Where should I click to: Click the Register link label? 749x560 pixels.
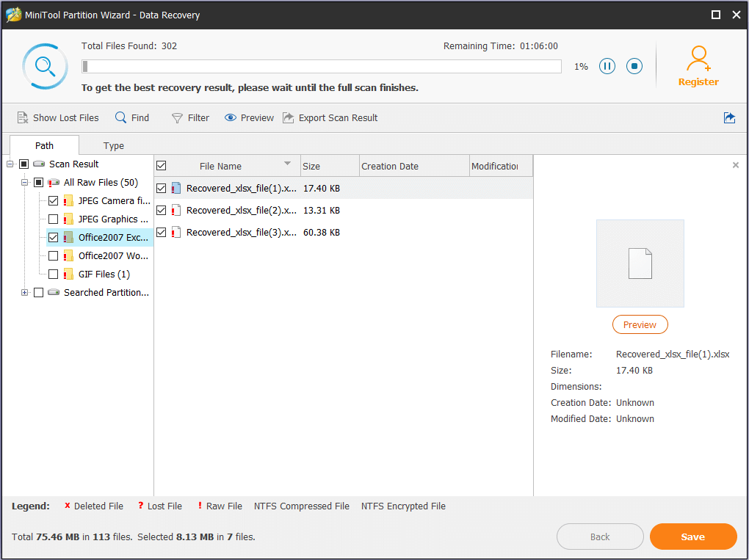(x=698, y=81)
